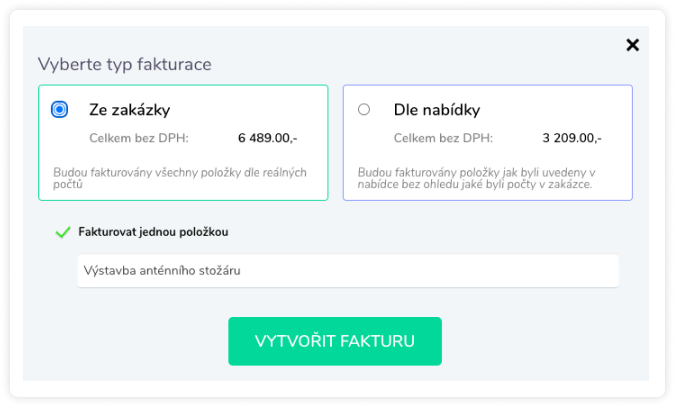Click the Ze zakázky option title

click(x=128, y=109)
